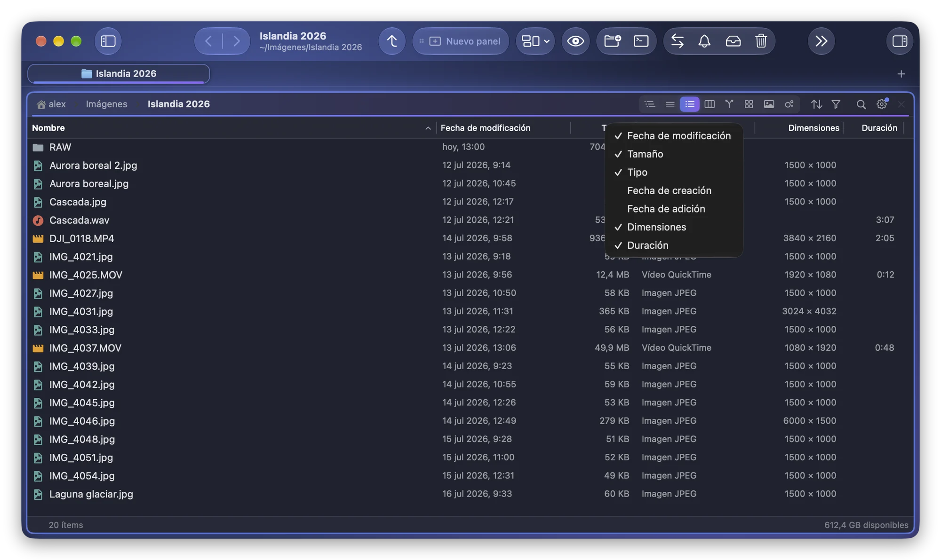Enable Fecha de creación column
941x560 pixels.
click(674, 190)
